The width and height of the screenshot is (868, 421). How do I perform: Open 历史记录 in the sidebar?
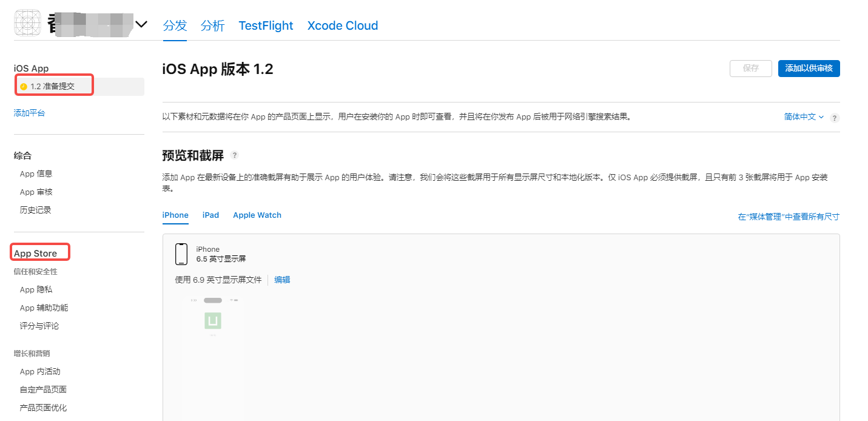point(35,210)
